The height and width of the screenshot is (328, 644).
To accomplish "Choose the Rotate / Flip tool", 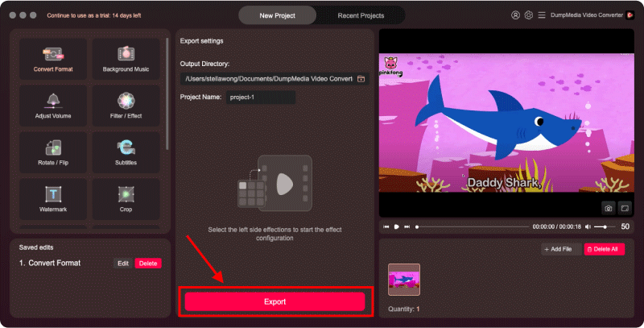I will pyautogui.click(x=53, y=152).
